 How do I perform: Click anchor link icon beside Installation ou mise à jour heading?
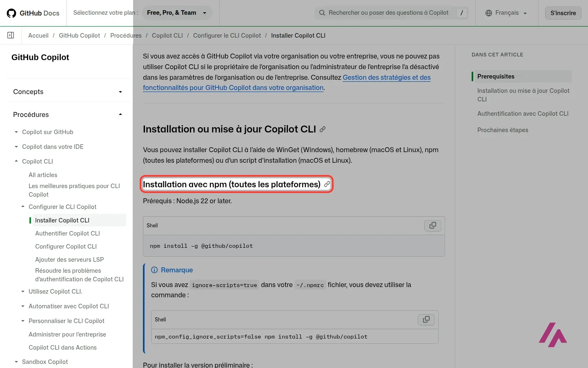coord(323,129)
